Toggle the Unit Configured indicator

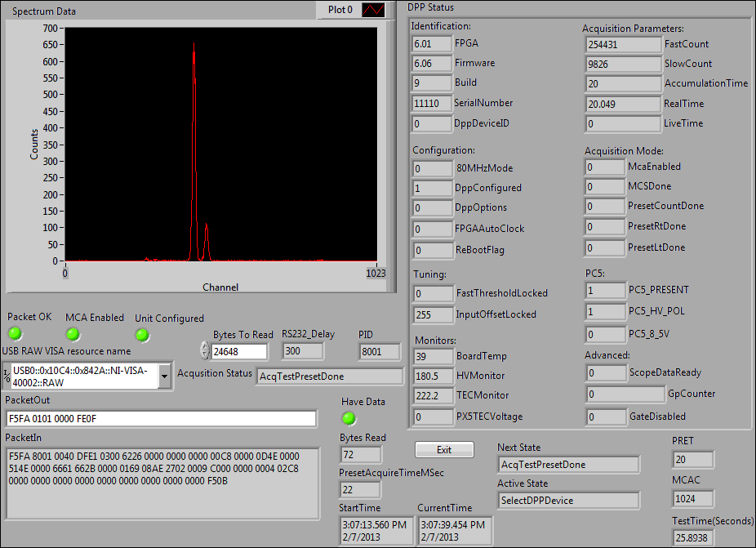(142, 335)
